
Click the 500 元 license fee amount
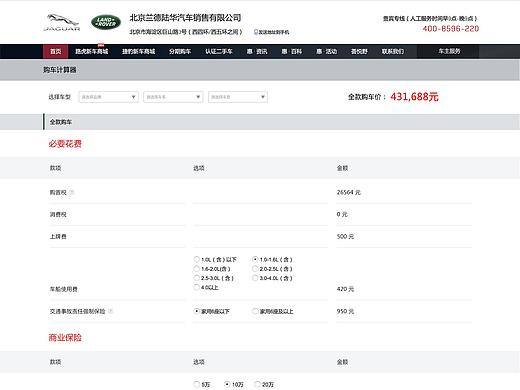click(x=345, y=236)
